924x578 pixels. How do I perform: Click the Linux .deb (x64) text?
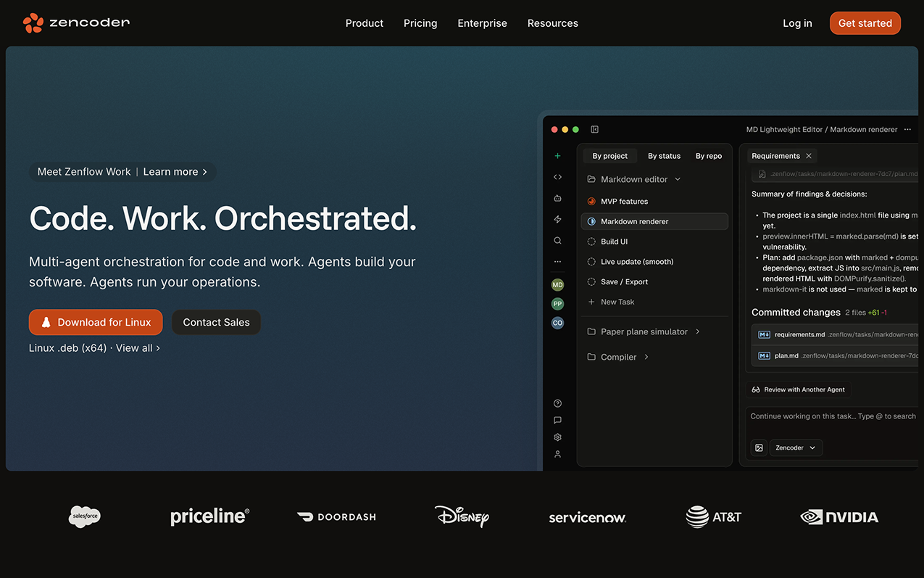pos(67,348)
